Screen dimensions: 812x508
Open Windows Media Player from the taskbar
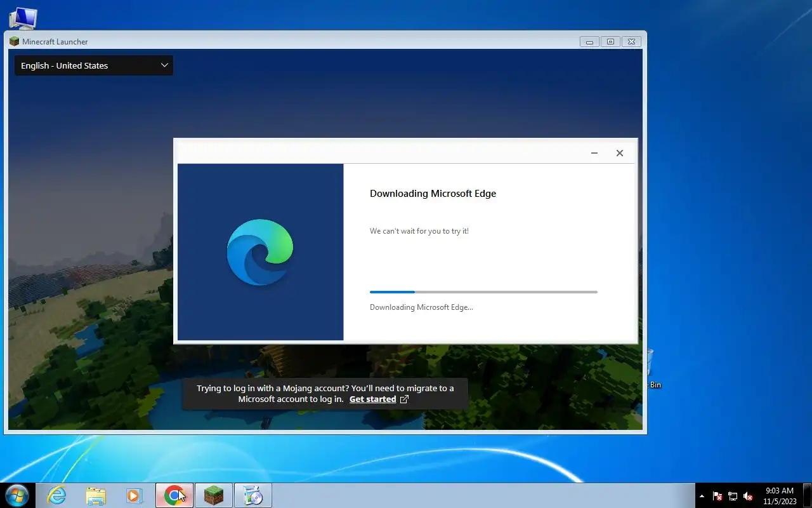tap(134, 495)
